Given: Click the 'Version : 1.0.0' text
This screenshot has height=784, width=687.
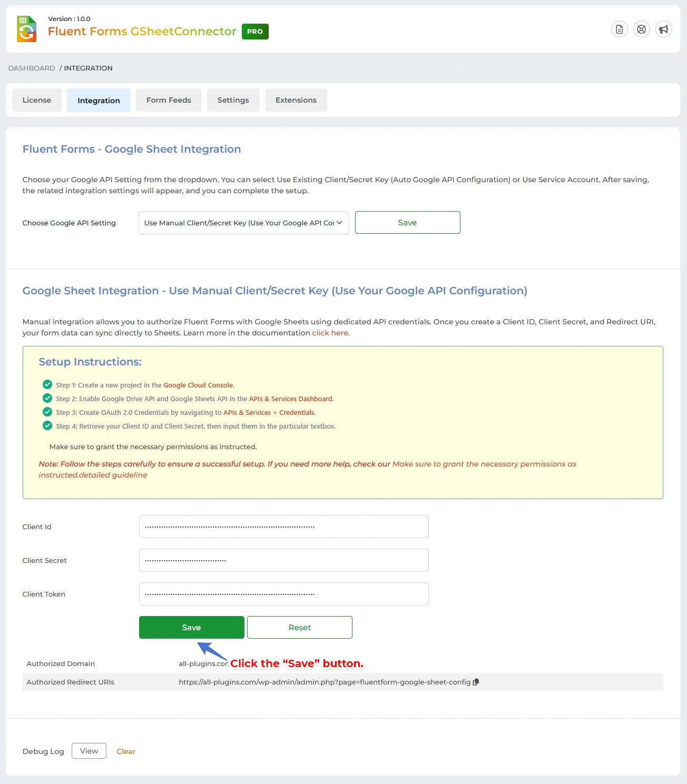Looking at the screenshot, I should pos(69,19).
